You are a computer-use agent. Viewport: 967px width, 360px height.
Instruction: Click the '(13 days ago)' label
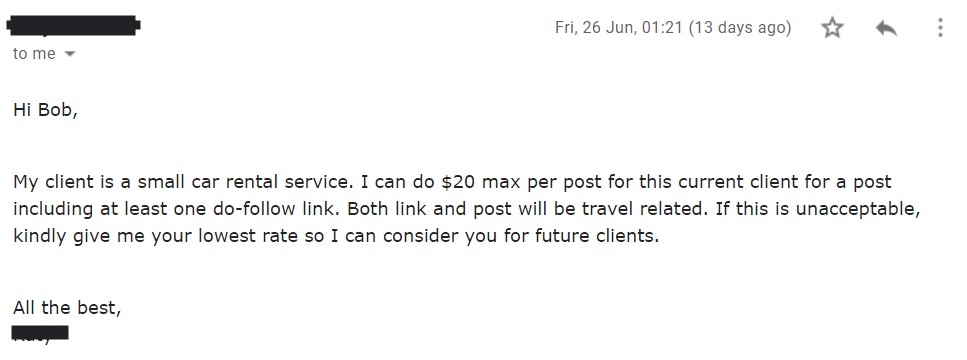740,28
